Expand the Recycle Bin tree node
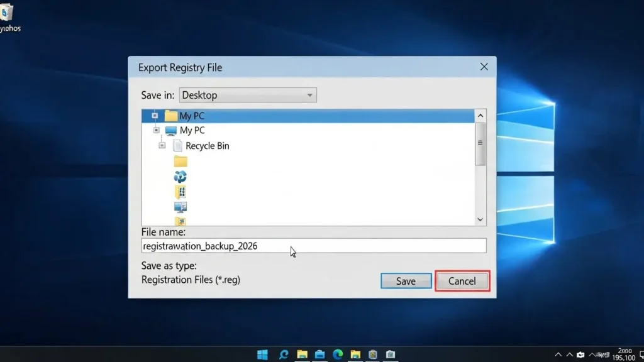This screenshot has width=644, height=362. (x=162, y=146)
